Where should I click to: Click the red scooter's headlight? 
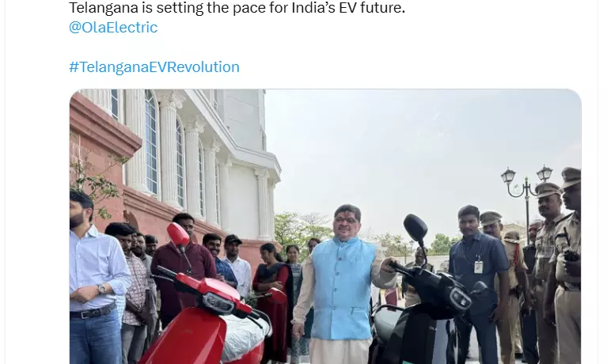(218, 301)
